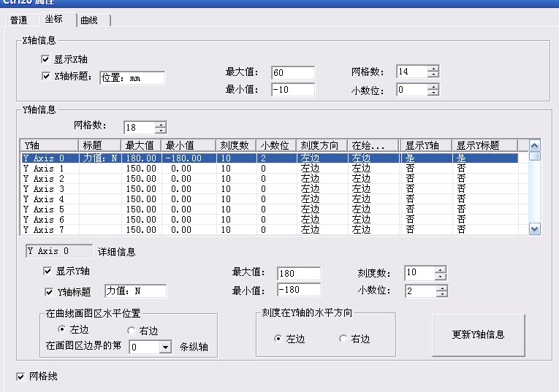Decrease 小数位 spinner in Y-axis details
The width and height of the screenshot is (559, 392).
(441, 294)
